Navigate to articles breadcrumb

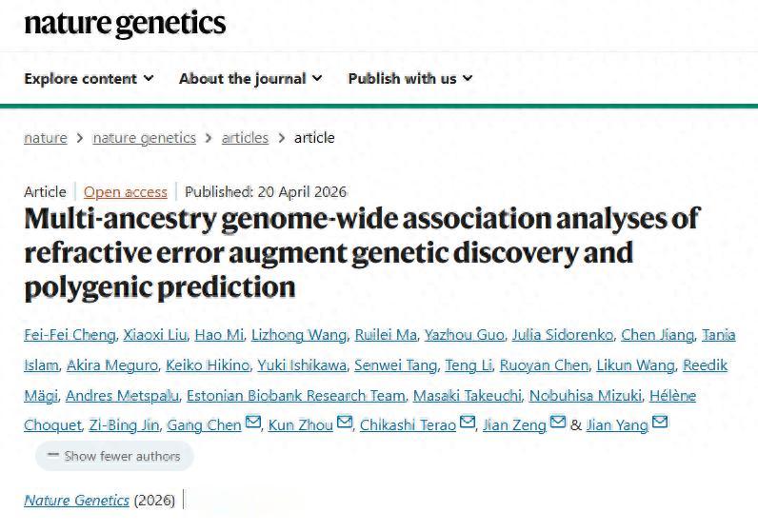pyautogui.click(x=245, y=137)
